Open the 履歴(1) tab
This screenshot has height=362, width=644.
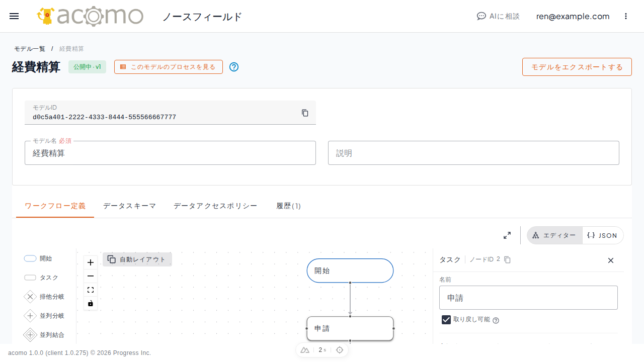289,206
